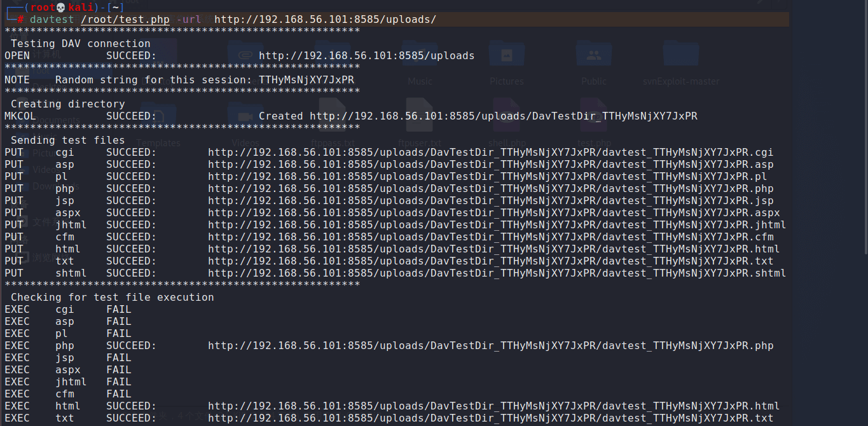Click the root username in the shell prompt
Screen dimensions: 868x426
[43, 7]
